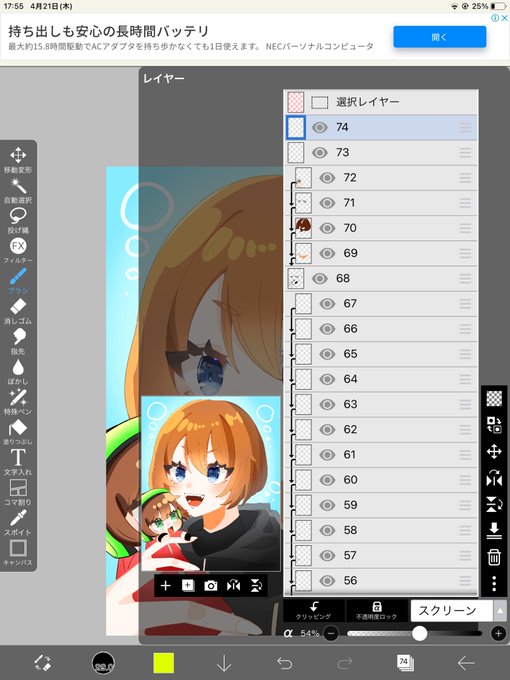510x680 pixels.
Task: Select the Eraser tool
Action: point(18,311)
